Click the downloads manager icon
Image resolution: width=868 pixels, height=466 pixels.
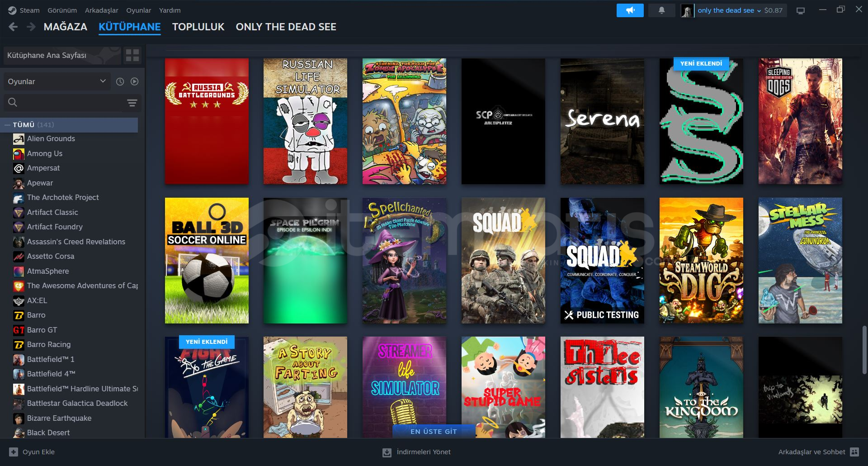387,452
